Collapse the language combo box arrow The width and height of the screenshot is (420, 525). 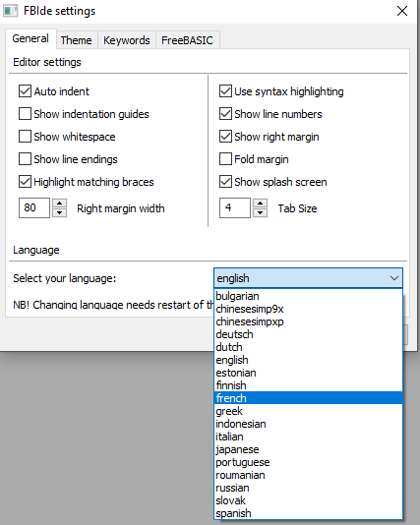pos(394,278)
